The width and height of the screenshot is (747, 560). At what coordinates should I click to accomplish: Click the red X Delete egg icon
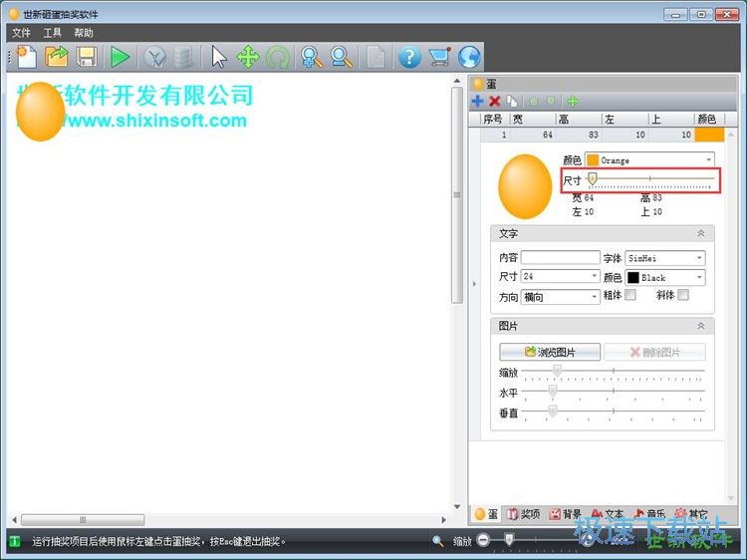click(494, 101)
